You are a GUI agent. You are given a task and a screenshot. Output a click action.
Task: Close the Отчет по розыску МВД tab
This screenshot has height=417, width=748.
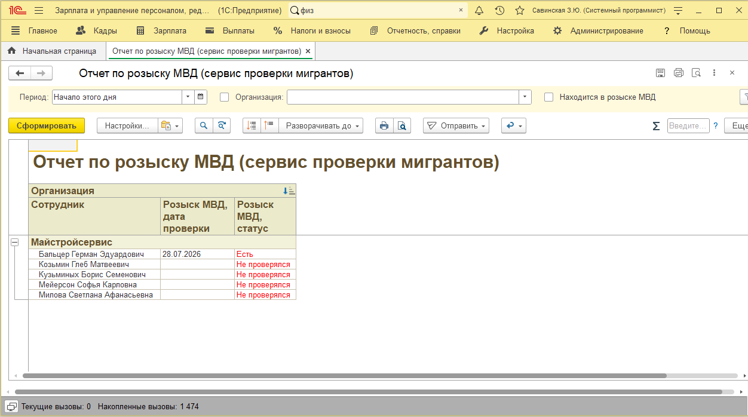point(308,51)
